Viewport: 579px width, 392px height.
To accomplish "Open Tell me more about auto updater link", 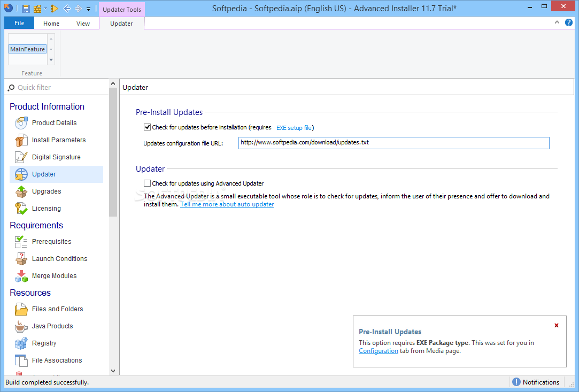I will 227,204.
